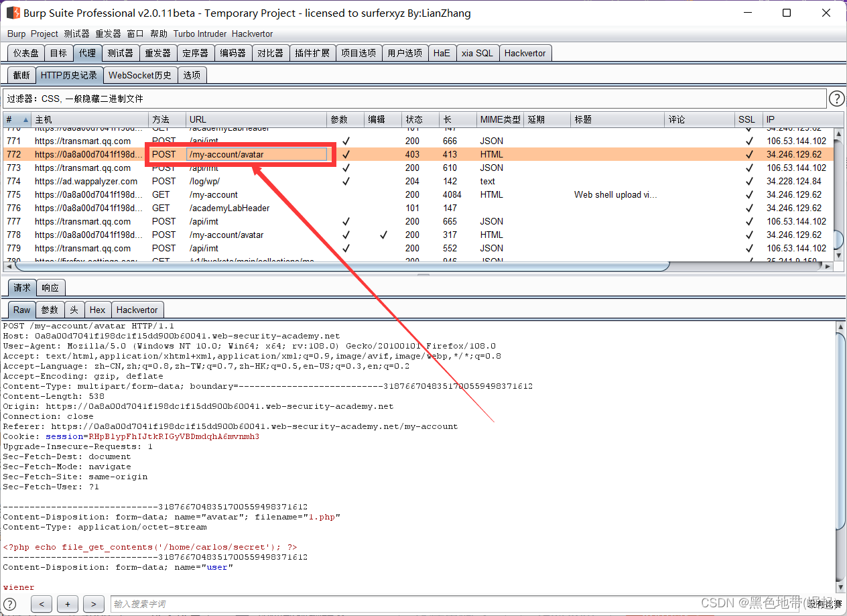Screen dimensions: 847x616
Task: Sort by the 主机 column header
Action: coord(90,119)
